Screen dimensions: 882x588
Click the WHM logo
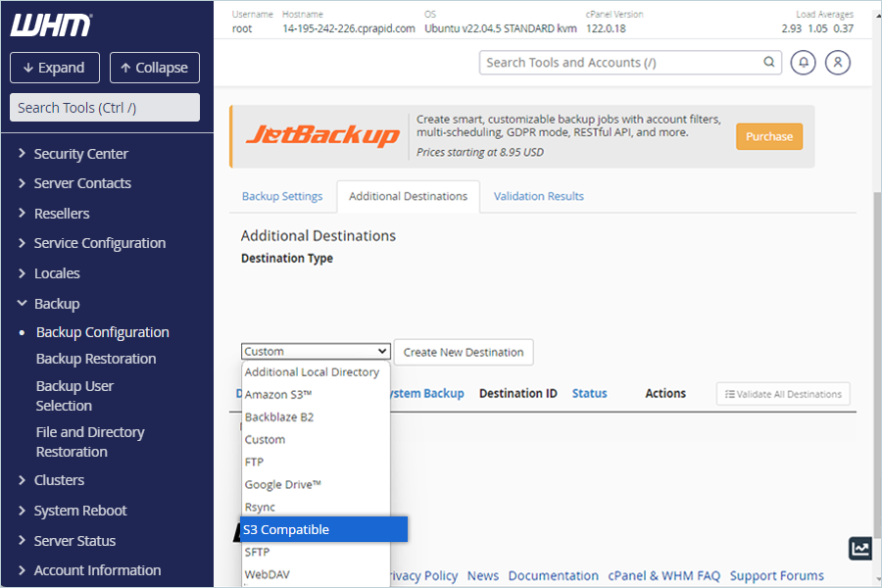tap(51, 25)
